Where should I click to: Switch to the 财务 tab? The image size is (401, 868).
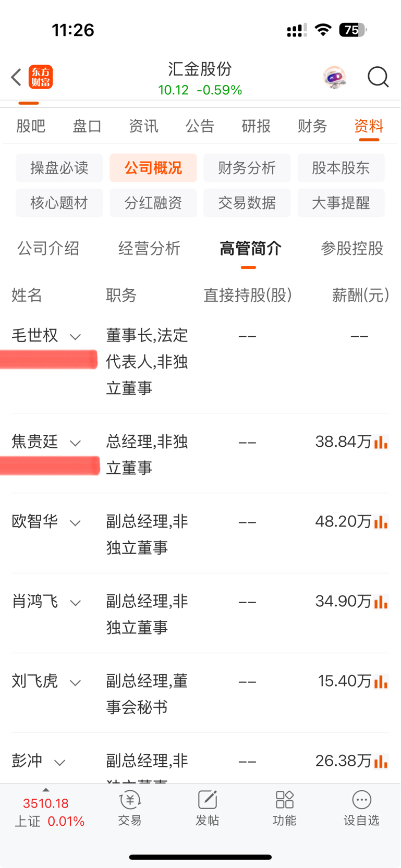[312, 126]
